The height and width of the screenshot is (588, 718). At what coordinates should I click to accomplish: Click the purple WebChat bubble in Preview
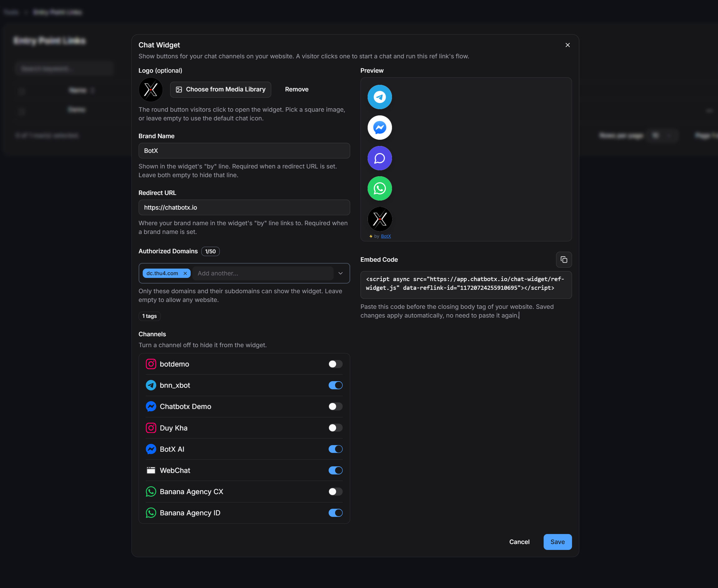[x=379, y=158]
